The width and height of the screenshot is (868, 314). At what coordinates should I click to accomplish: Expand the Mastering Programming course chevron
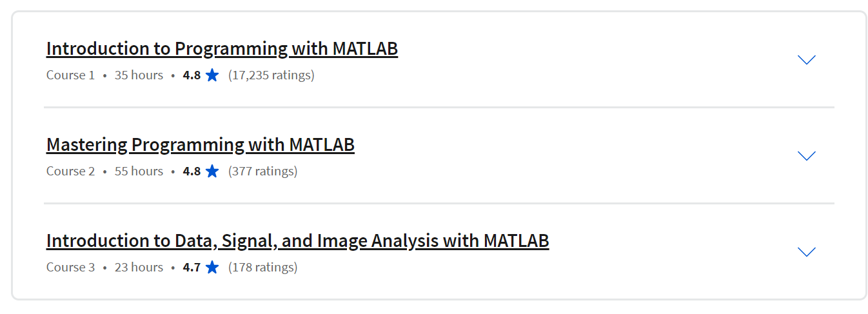806,156
